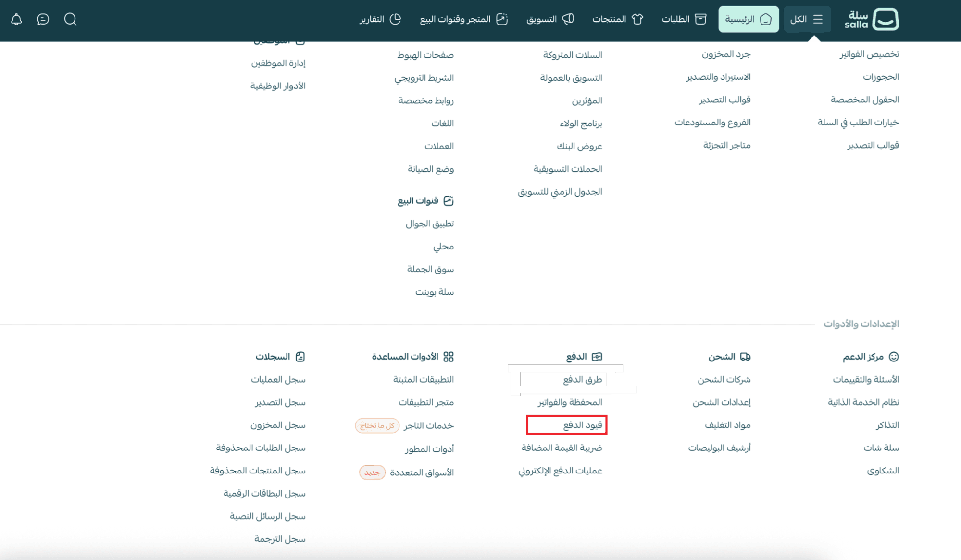Screen dimensions: 961x560
Task: Open the التسويق top menu
Action: coord(550,19)
